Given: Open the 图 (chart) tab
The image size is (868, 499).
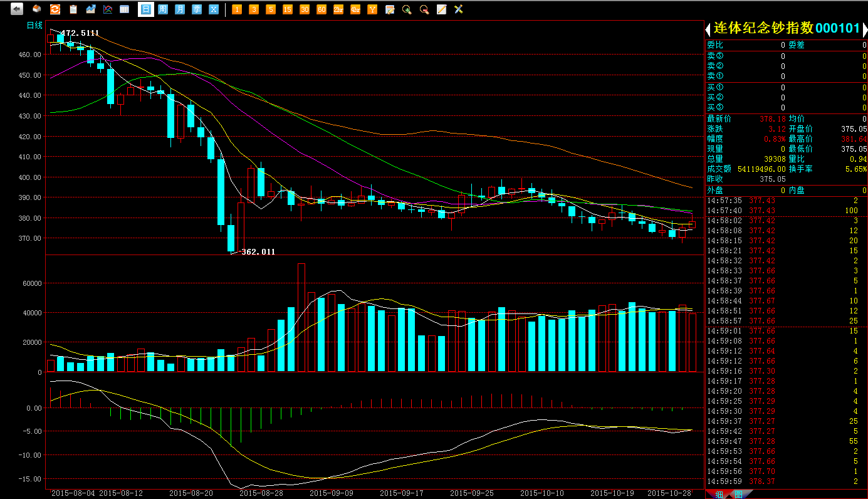Looking at the screenshot, I should point(738,495).
